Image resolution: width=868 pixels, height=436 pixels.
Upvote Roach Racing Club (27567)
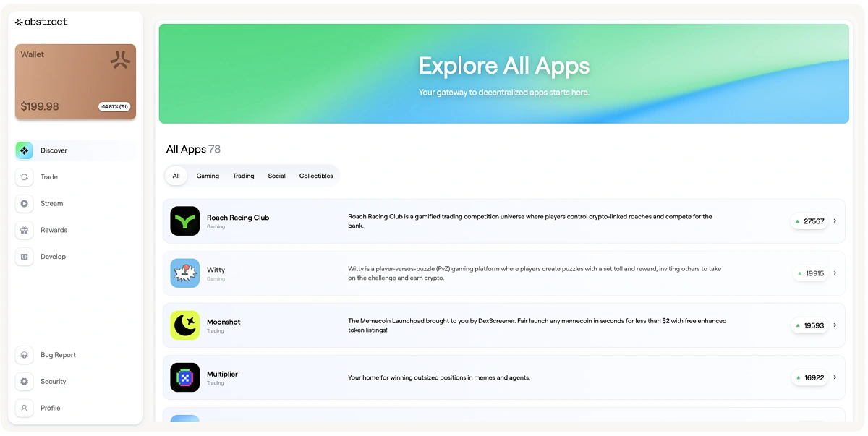tap(809, 221)
